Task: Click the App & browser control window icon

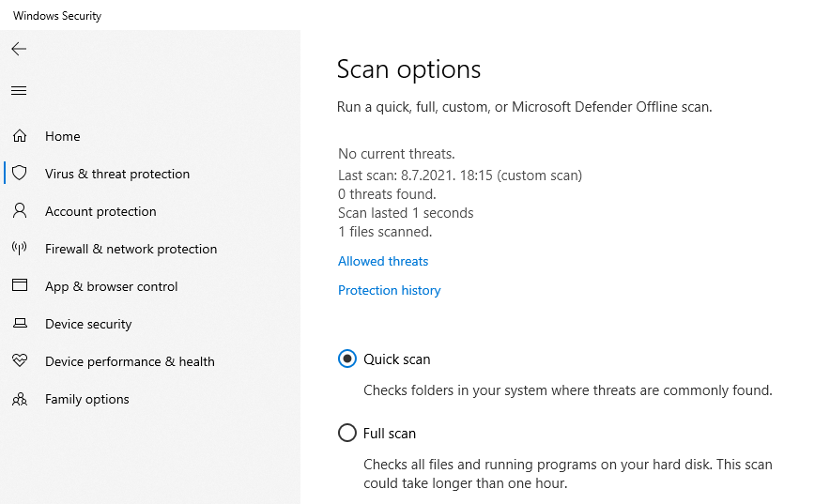Action: 20,286
